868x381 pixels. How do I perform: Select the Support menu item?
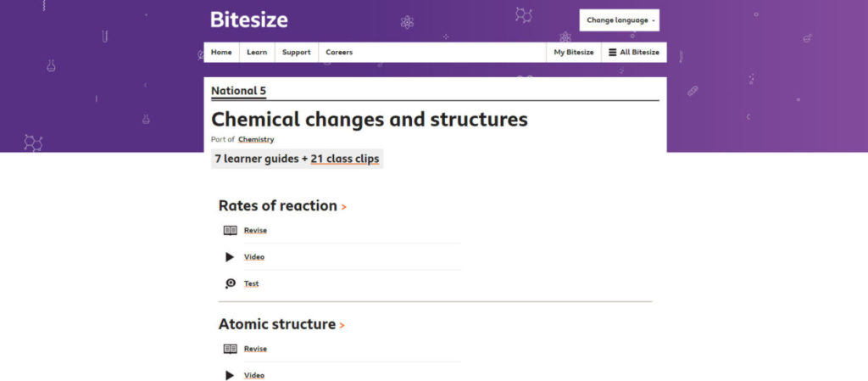click(x=296, y=53)
